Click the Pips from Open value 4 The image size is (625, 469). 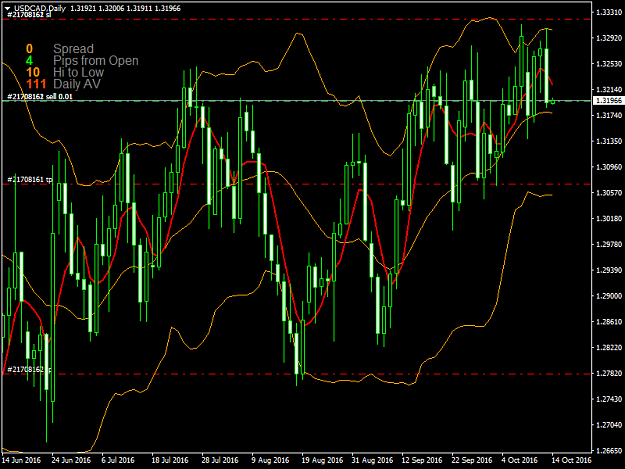(29, 61)
